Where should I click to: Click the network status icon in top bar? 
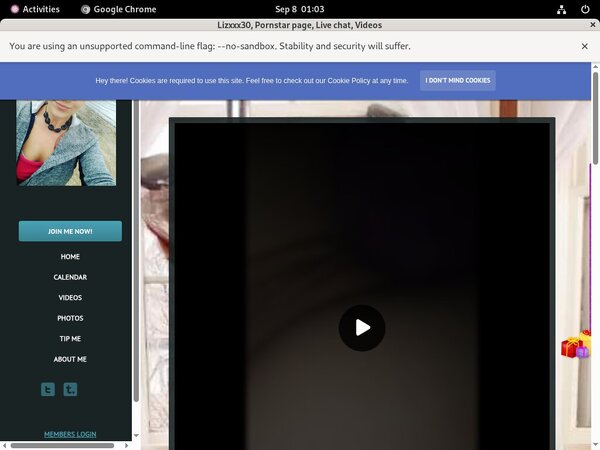click(562, 9)
